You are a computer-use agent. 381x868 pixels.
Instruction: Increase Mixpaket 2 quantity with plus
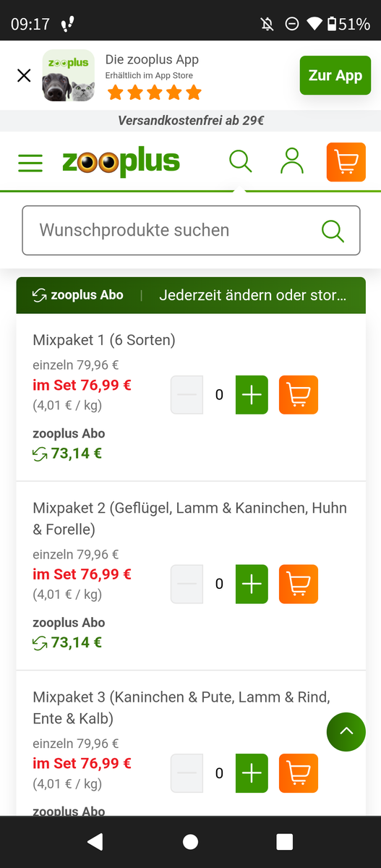click(x=252, y=584)
